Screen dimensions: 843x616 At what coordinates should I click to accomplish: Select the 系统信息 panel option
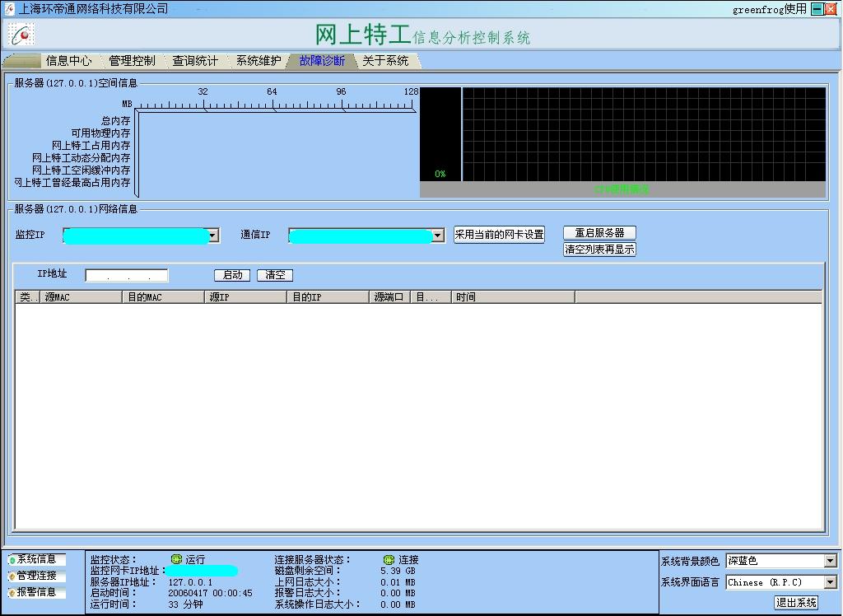coord(36,559)
